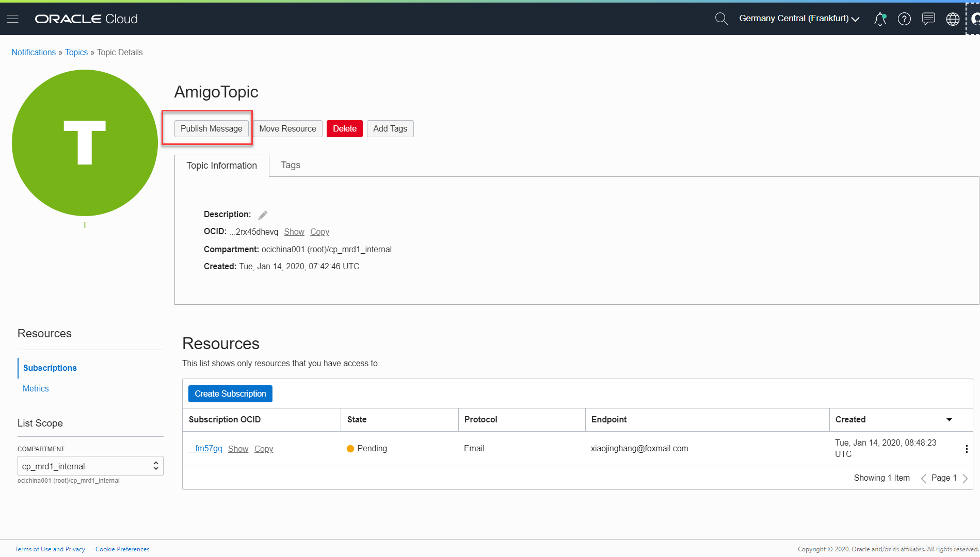Image resolution: width=980 pixels, height=557 pixels.
Task: Click the red Delete button
Action: 345,128
